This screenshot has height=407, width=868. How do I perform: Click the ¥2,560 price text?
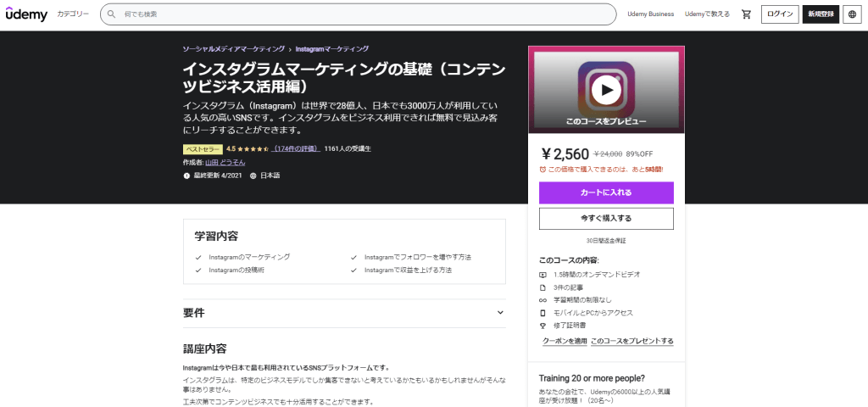[565, 154]
